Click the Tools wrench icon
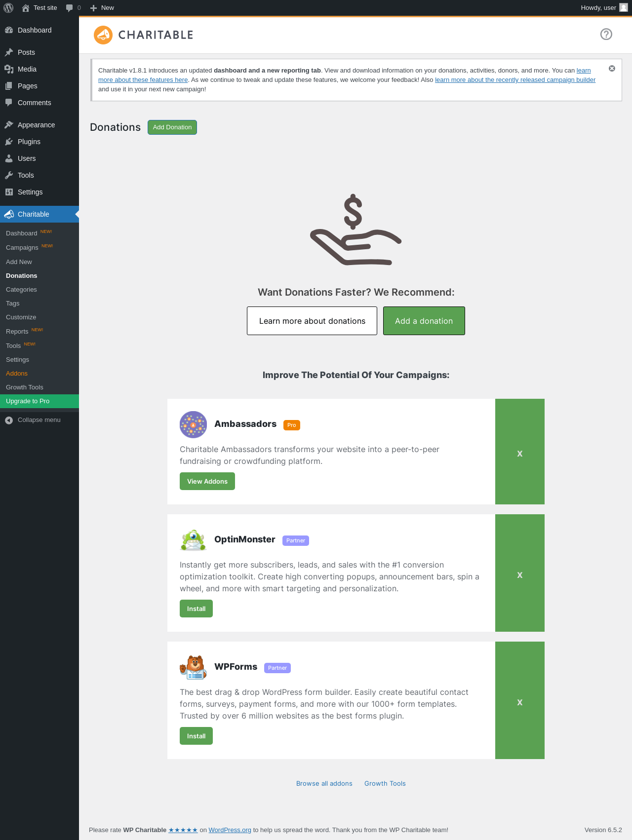The height and width of the screenshot is (840, 632). pyautogui.click(x=9, y=175)
